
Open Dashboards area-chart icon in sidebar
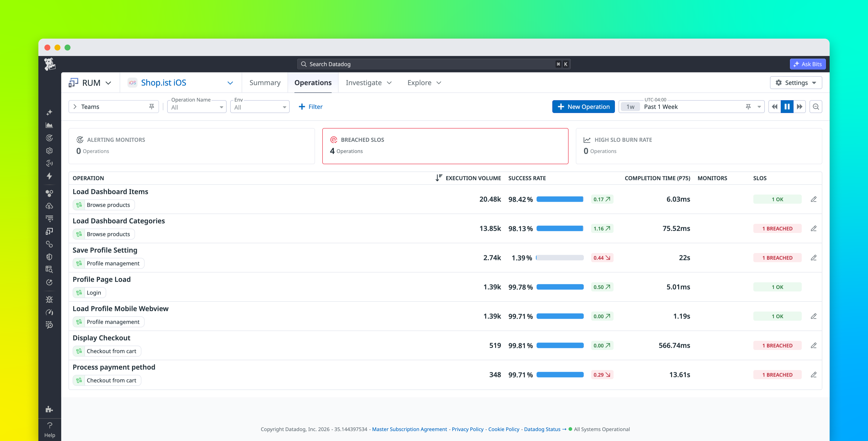click(50, 125)
